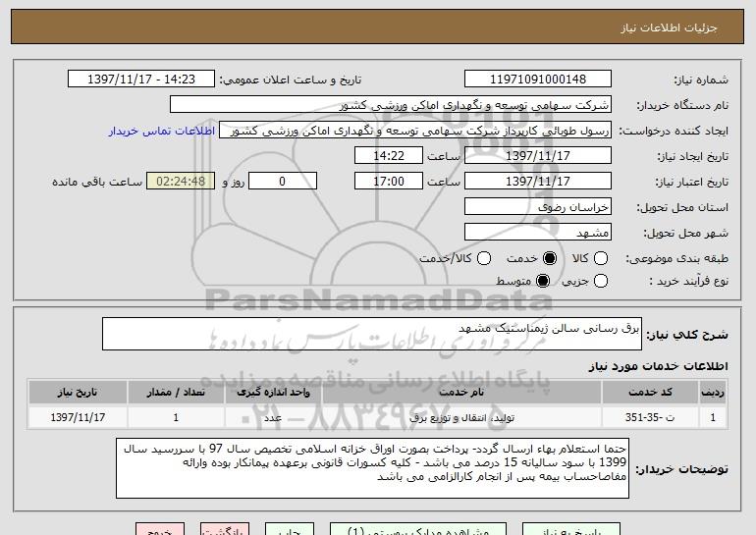Click the buyer organization name field
The width and height of the screenshot is (756, 535).
click(x=391, y=105)
